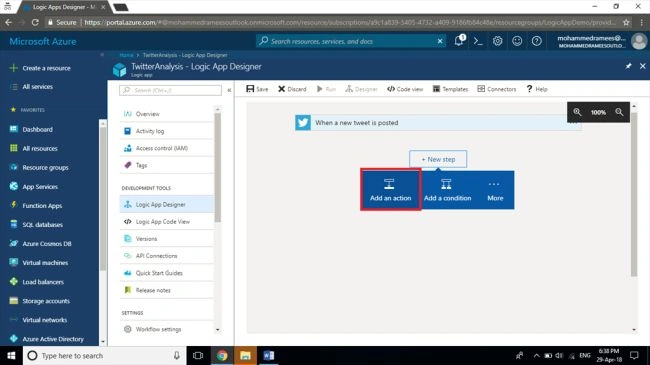Save the logic app

point(257,89)
